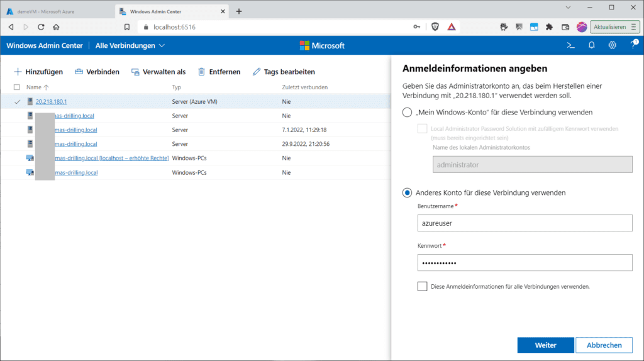Expand the Alle Verbindungen dropdown
Screen dimensions: 644x361
[x=130, y=45]
